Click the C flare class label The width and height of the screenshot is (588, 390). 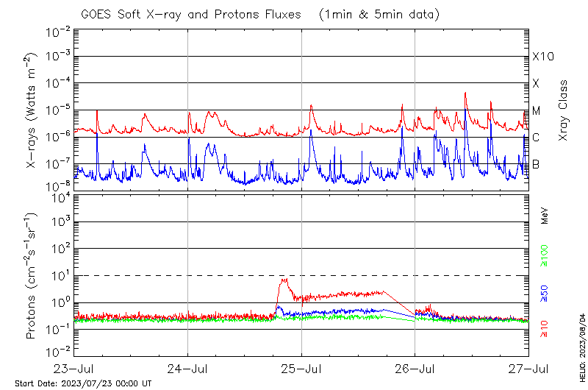pos(536,138)
